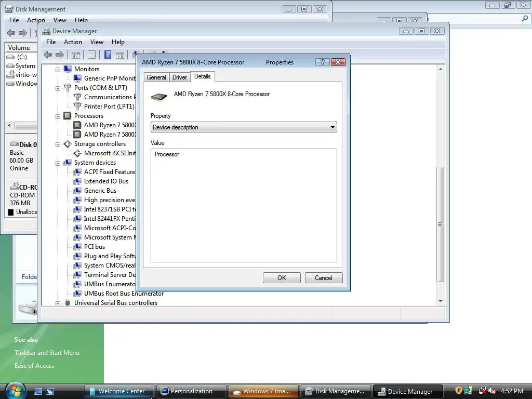Image resolution: width=532 pixels, height=399 pixels.
Task: Click the Device Manager scroll up arrow
Action: click(441, 69)
